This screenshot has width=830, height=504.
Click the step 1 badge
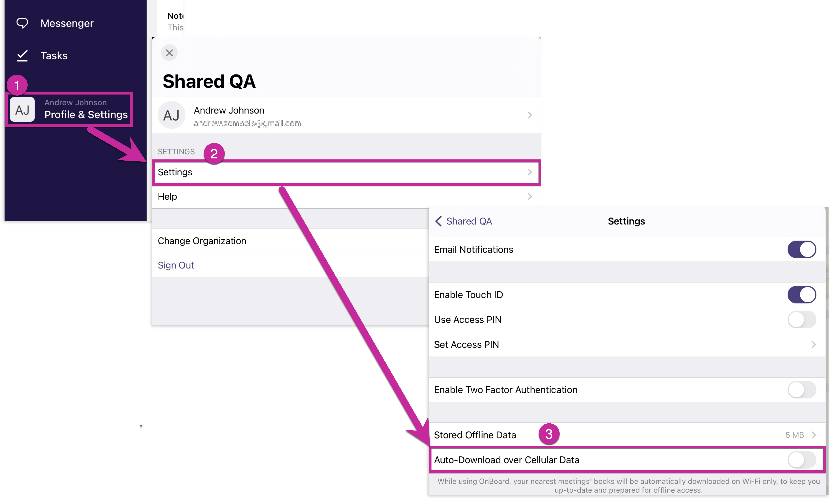pos(17,85)
